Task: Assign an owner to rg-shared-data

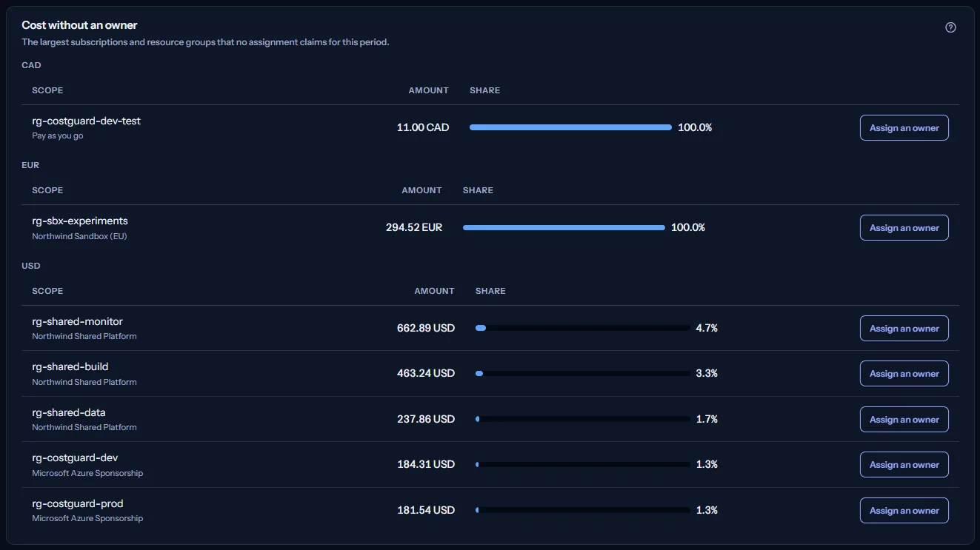Action: click(904, 420)
